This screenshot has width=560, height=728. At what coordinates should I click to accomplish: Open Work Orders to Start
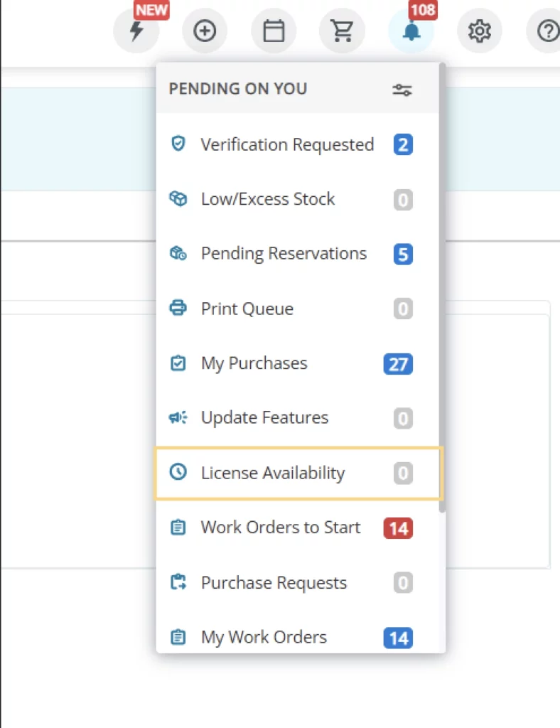[x=280, y=528]
